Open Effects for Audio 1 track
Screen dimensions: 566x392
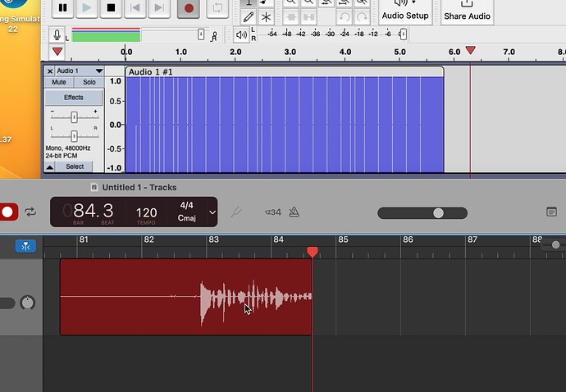coord(74,98)
